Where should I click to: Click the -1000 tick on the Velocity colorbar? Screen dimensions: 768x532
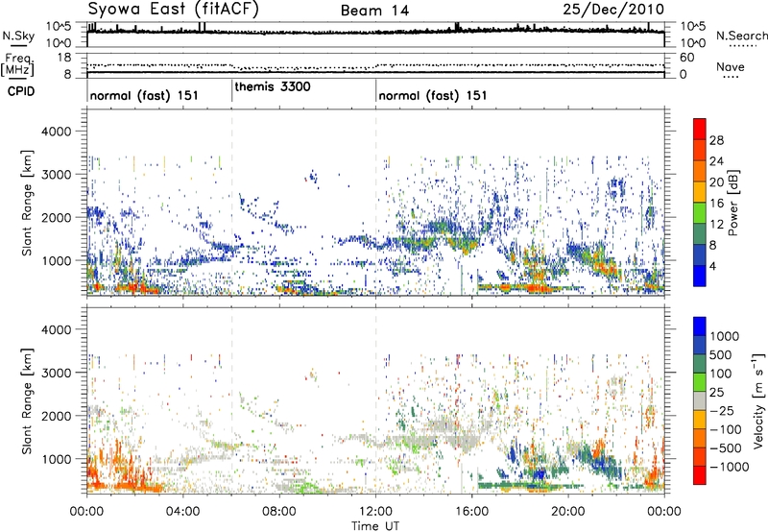[x=729, y=467]
